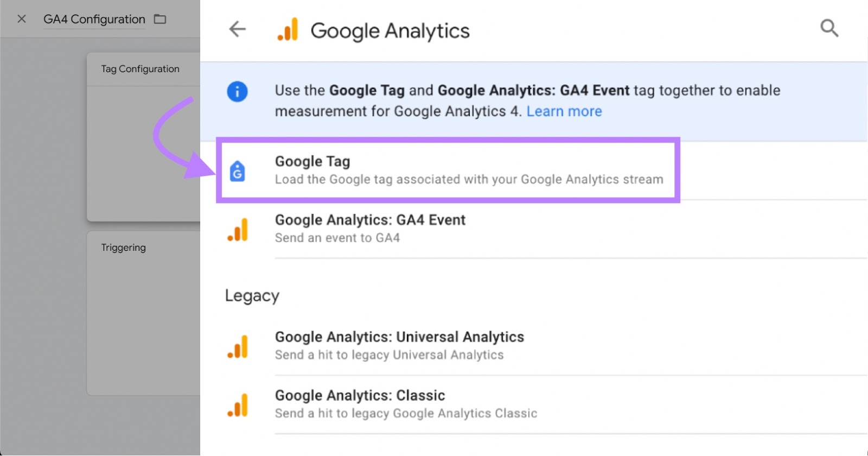Click the back arrow to leave tag selection
The width and height of the screenshot is (868, 456).
237,29
